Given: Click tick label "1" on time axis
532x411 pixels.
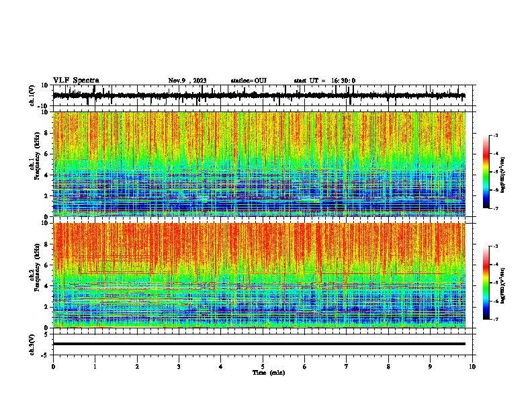Looking at the screenshot, I should click(x=95, y=367).
